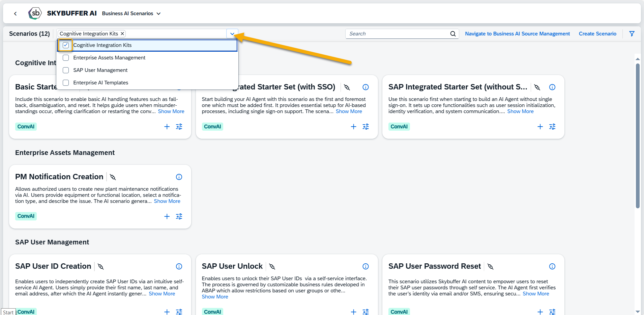
Task: Show More for Starter Set with SSO
Action: coord(349,111)
